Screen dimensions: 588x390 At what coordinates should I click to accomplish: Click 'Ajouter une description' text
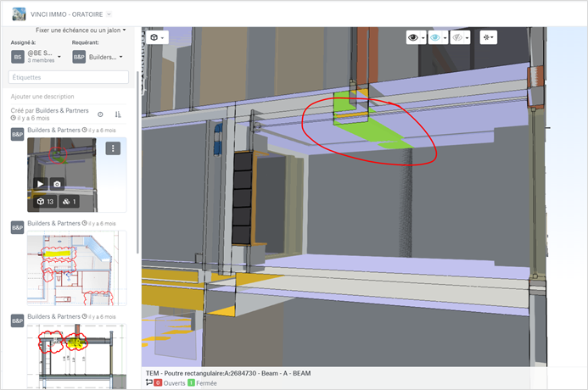pos(42,97)
